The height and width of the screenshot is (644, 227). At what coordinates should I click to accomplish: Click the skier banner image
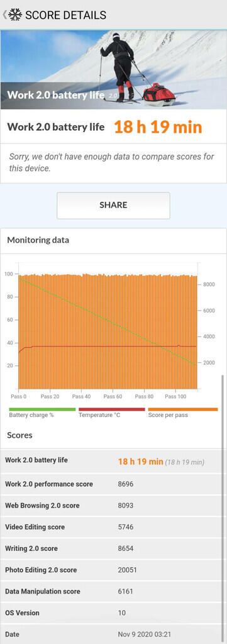(x=113, y=69)
